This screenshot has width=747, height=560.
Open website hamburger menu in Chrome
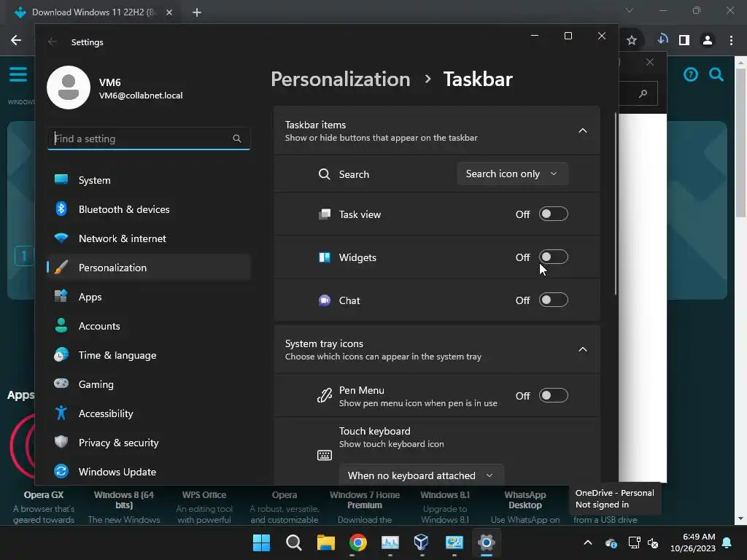[18, 74]
